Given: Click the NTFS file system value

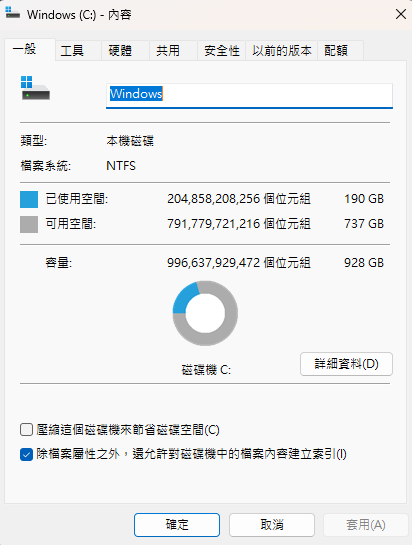Looking at the screenshot, I should coord(121,166).
